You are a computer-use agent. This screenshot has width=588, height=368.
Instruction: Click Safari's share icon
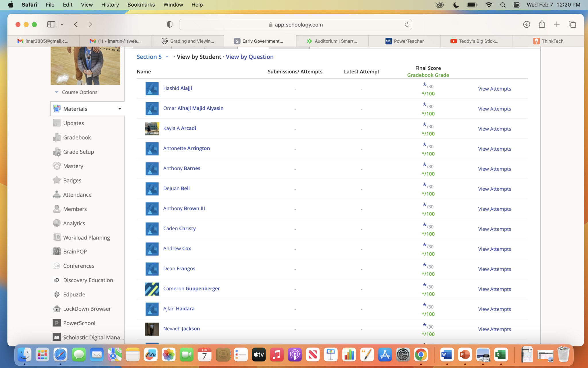tap(542, 24)
